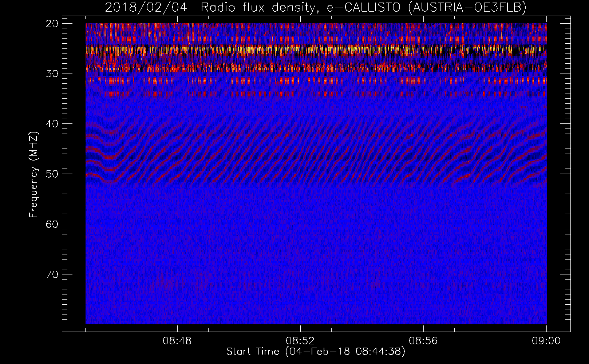
Task: Click the 09:00 time tick label
Action: [546, 341]
